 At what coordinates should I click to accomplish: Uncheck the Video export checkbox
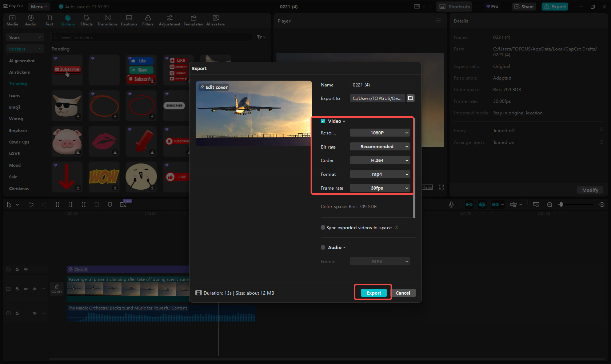323,121
